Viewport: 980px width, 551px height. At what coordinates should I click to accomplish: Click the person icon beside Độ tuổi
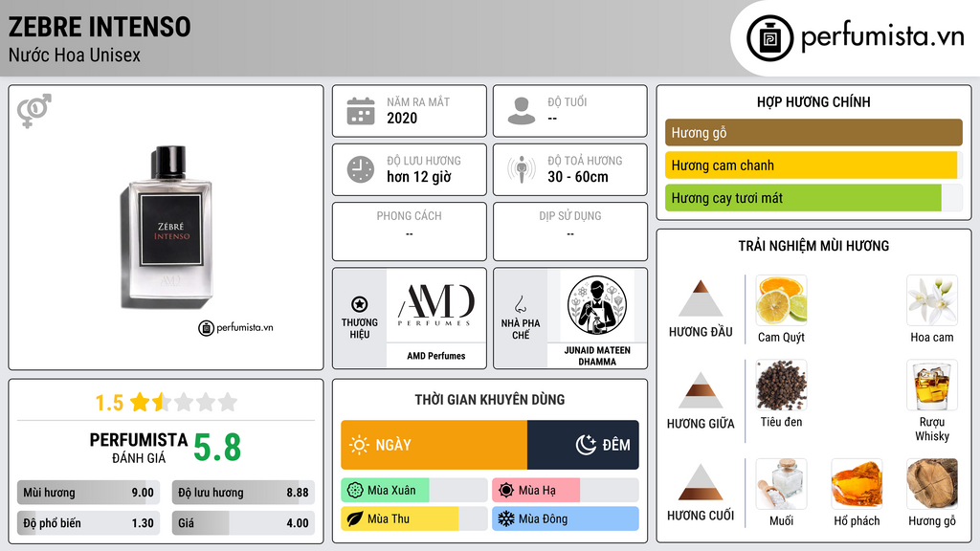tap(522, 111)
